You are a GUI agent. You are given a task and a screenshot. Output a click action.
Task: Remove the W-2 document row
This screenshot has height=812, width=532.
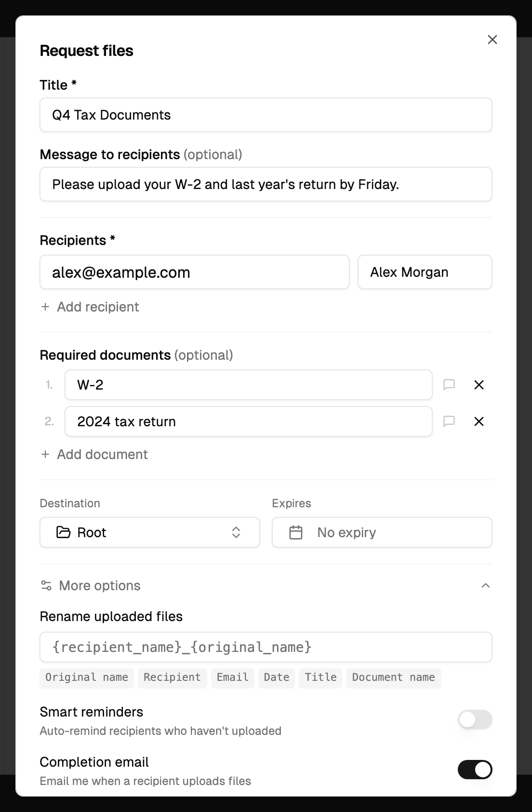point(479,385)
